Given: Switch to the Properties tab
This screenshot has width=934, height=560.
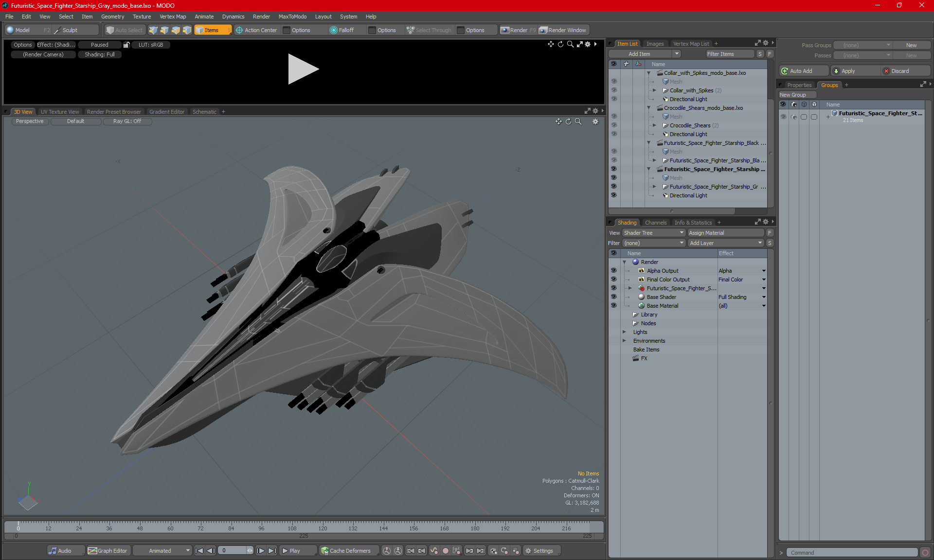Looking at the screenshot, I should pos(799,85).
